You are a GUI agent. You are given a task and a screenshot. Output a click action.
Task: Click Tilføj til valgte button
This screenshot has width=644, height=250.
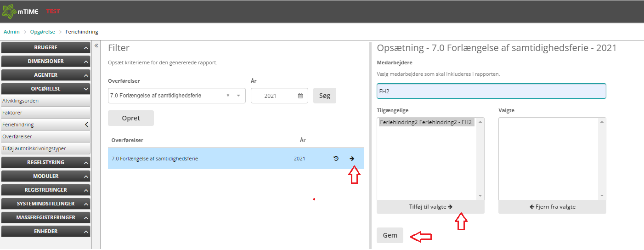tap(430, 207)
